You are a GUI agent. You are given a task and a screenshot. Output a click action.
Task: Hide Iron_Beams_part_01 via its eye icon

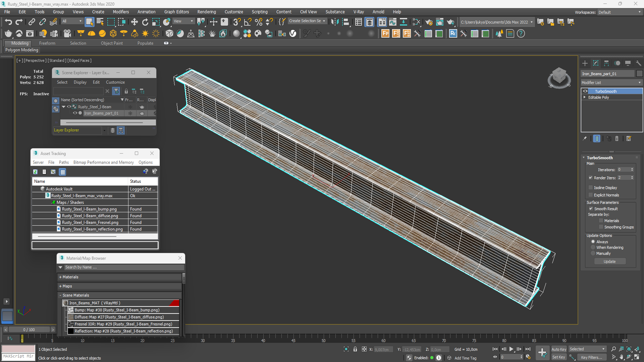(75, 113)
